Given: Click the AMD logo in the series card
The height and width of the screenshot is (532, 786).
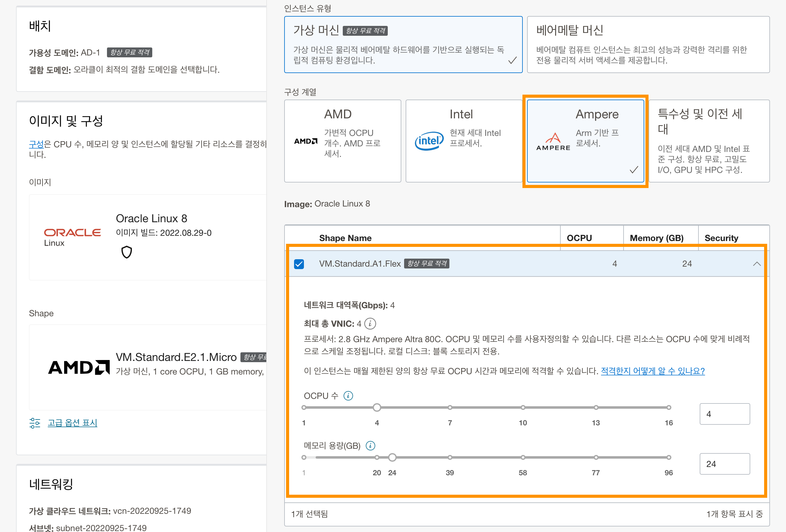Looking at the screenshot, I should coord(306,141).
